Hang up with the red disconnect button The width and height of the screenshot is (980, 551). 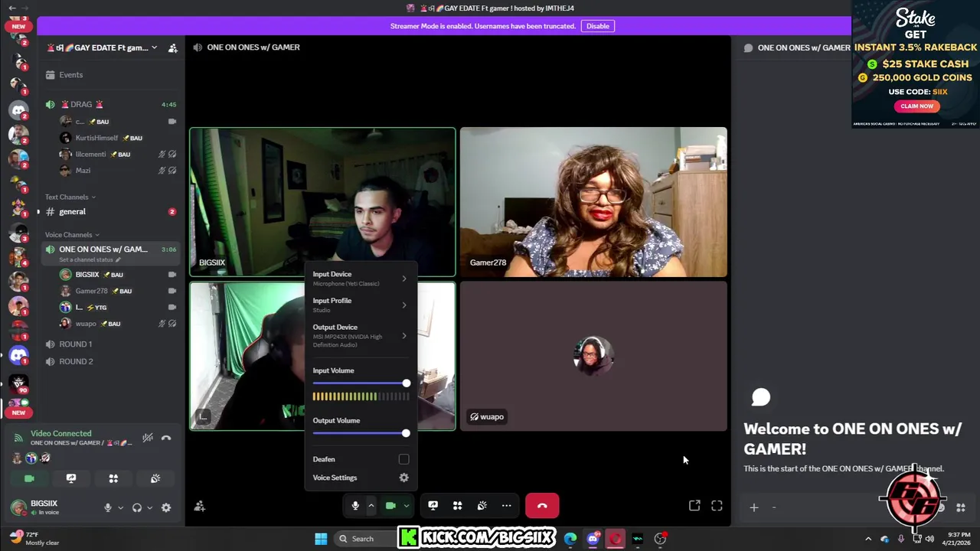tap(542, 506)
